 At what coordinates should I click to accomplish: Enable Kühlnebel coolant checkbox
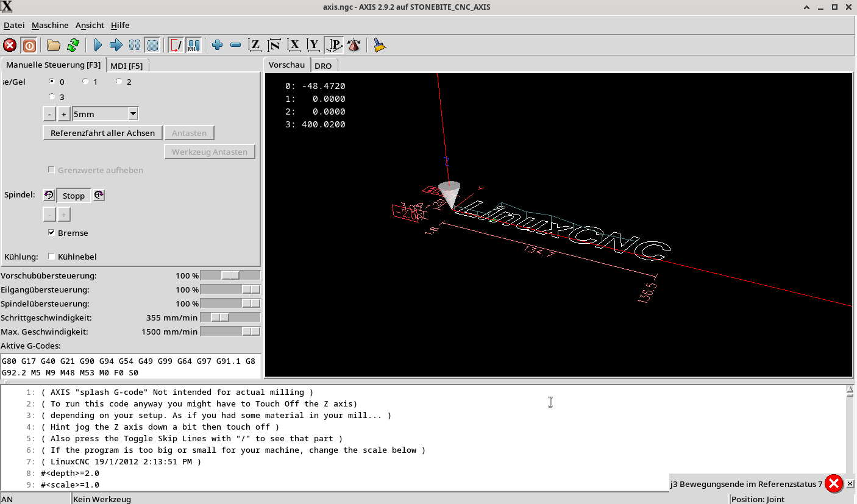[x=52, y=257]
